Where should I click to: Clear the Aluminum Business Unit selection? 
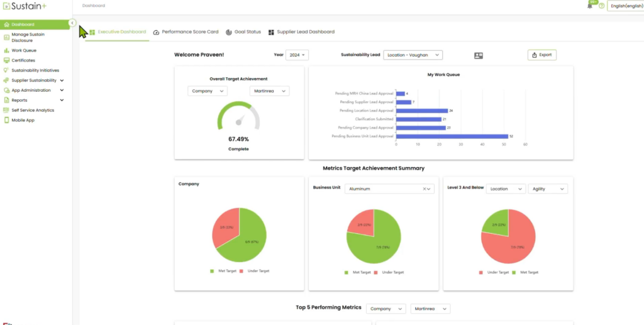[425, 189]
